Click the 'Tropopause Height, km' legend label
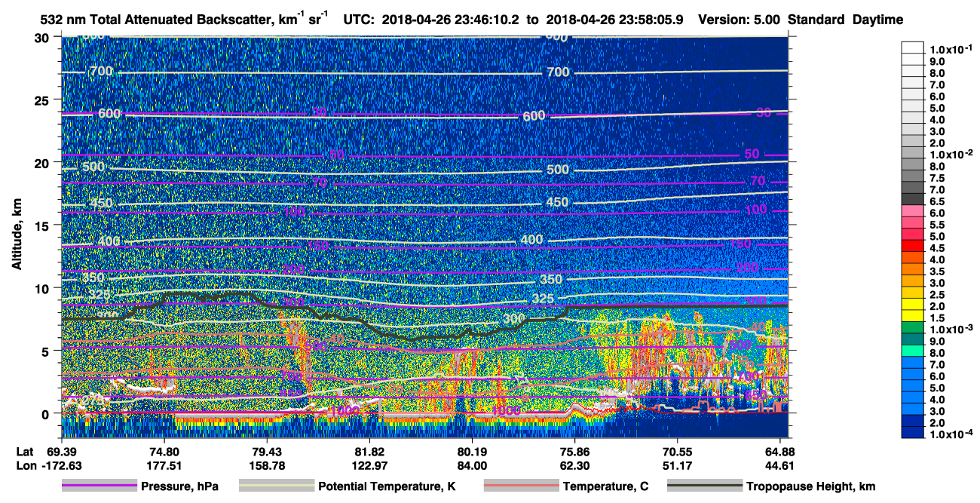Screen dimensions: 980x503 (x=810, y=487)
